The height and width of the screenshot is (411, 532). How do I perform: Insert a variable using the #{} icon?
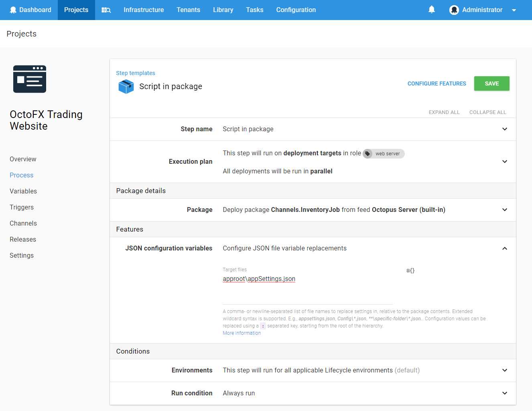[410, 271]
